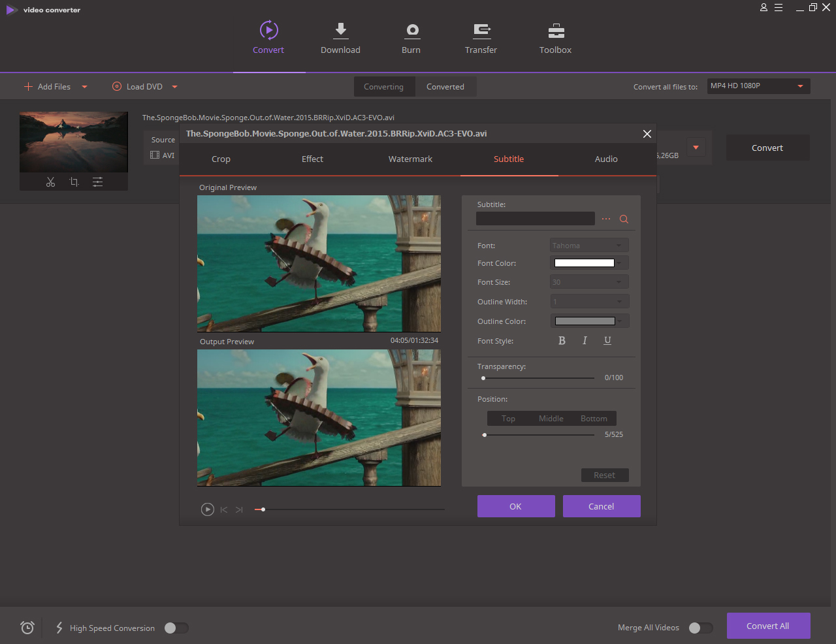Click the OK button
This screenshot has width=836, height=644.
coord(516,506)
